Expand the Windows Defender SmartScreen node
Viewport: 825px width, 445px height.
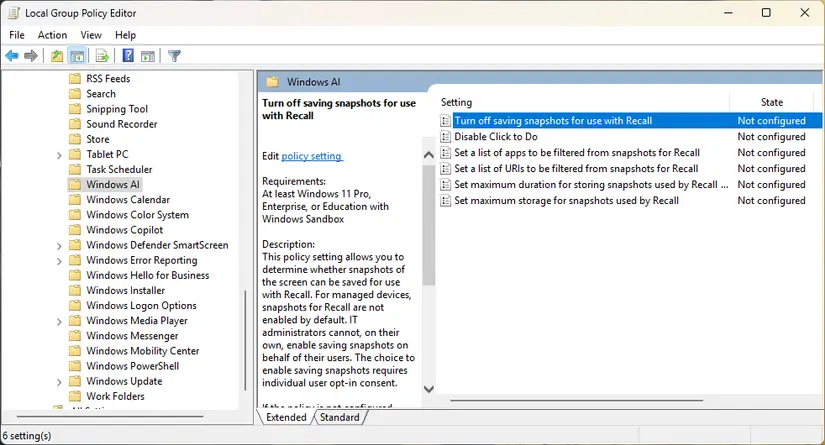coord(59,246)
